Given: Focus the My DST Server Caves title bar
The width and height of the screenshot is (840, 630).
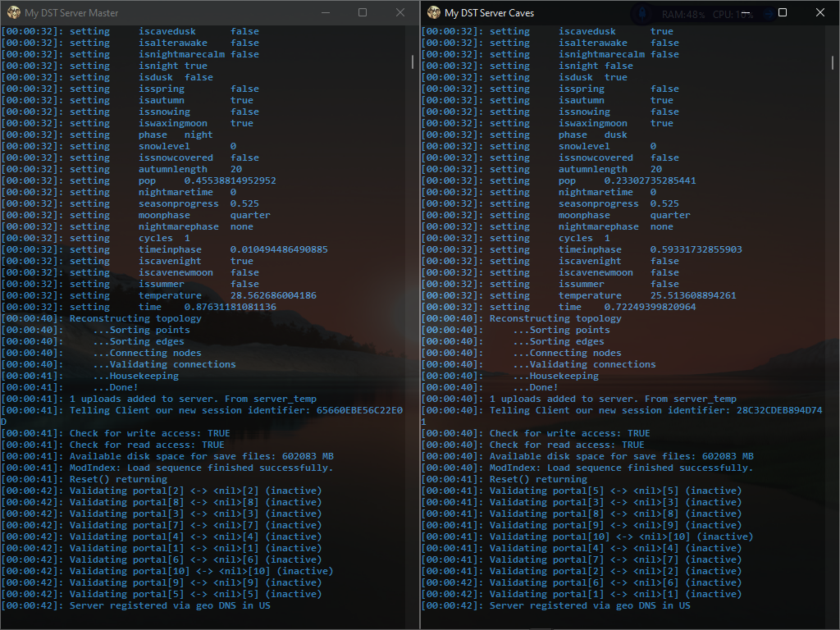Looking at the screenshot, I should [574, 13].
